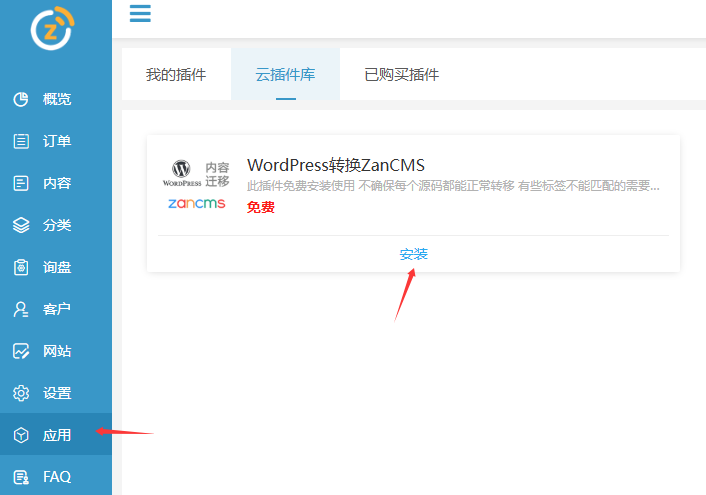The height and width of the screenshot is (495, 706).
Task: Open 客户 customers menu item
Action: (56, 309)
